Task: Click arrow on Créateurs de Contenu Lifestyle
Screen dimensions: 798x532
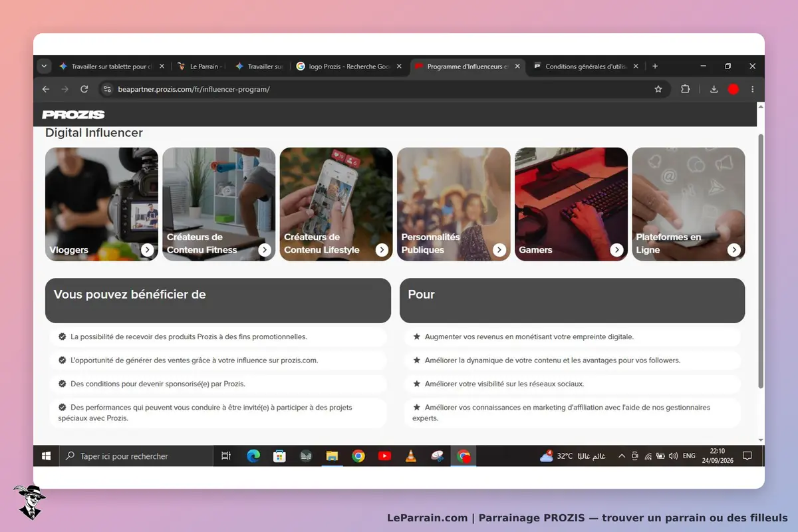Action: (382, 250)
